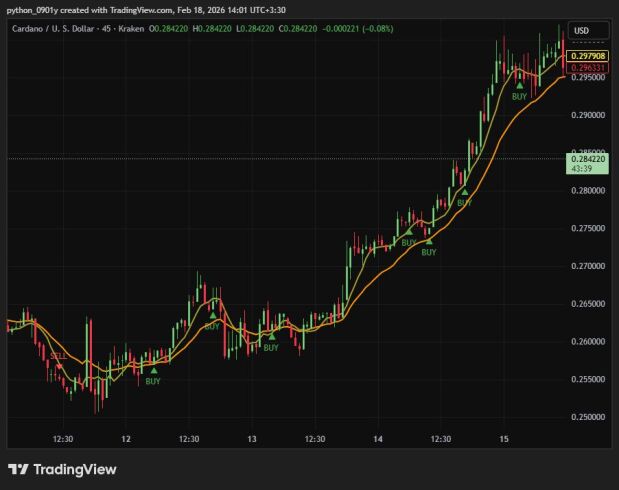This screenshot has width=619, height=490.
Task: Select the BUY signal just after date 13
Action: point(271,342)
